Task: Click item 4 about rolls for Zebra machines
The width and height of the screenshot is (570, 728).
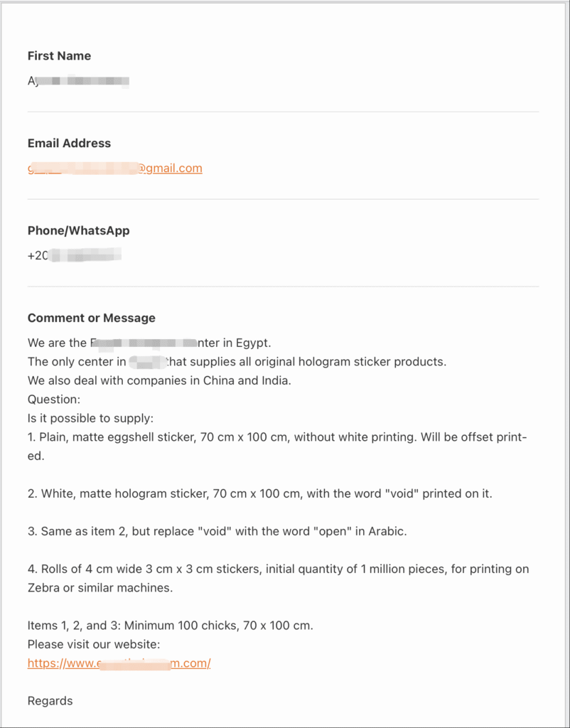Action: (x=279, y=579)
